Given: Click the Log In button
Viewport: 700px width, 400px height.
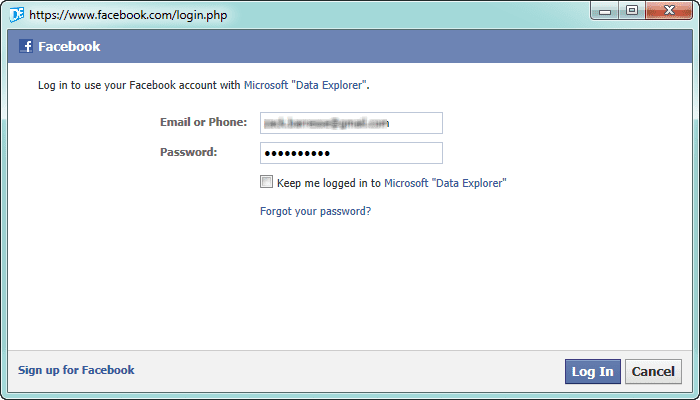Looking at the screenshot, I should (x=592, y=371).
